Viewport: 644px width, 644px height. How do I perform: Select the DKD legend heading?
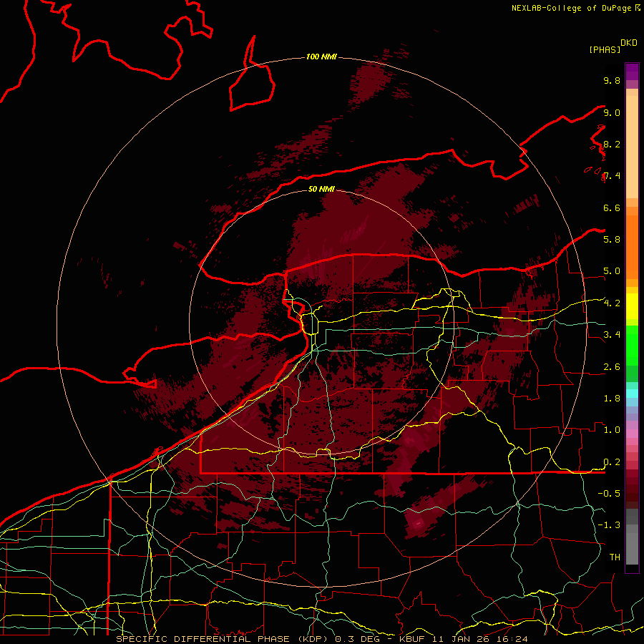[629, 43]
